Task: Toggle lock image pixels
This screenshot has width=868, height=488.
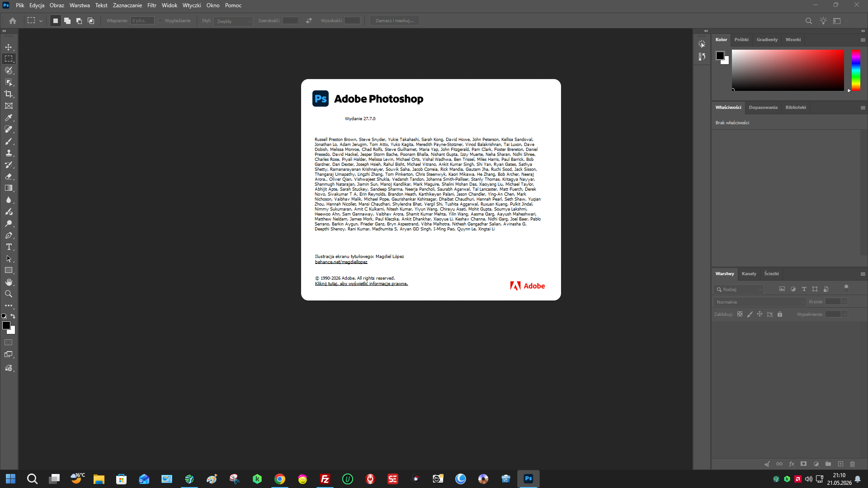Action: (x=750, y=314)
